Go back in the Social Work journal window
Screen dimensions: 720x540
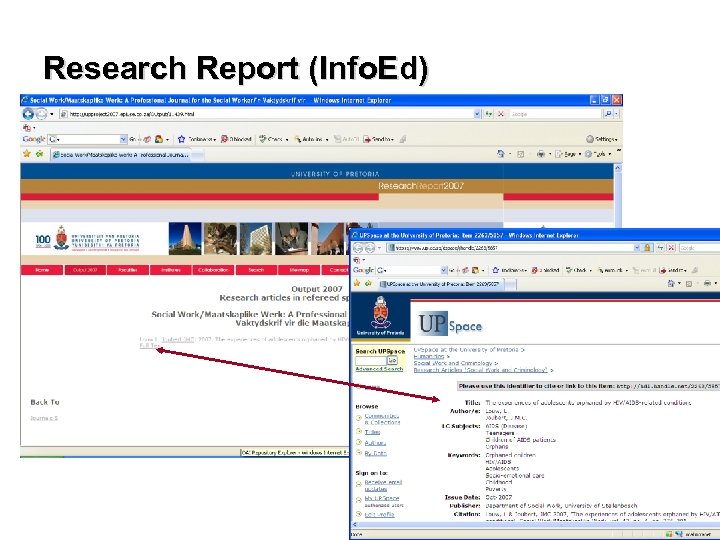(x=28, y=114)
